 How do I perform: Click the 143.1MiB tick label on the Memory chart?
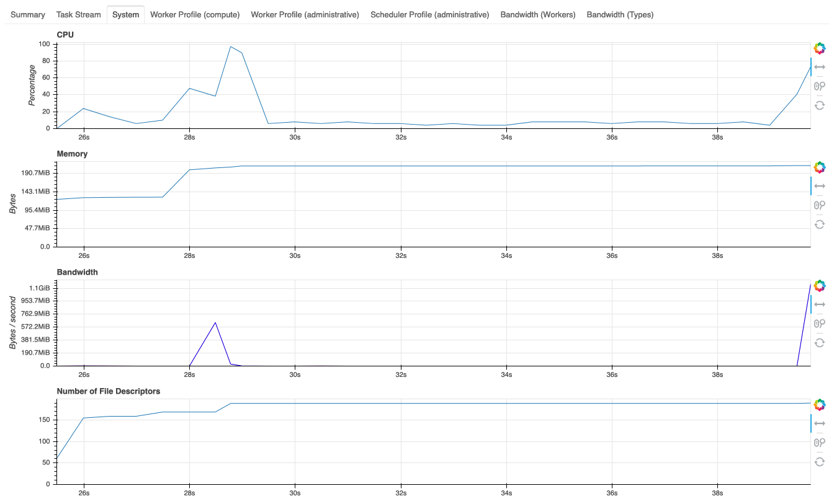(35, 192)
